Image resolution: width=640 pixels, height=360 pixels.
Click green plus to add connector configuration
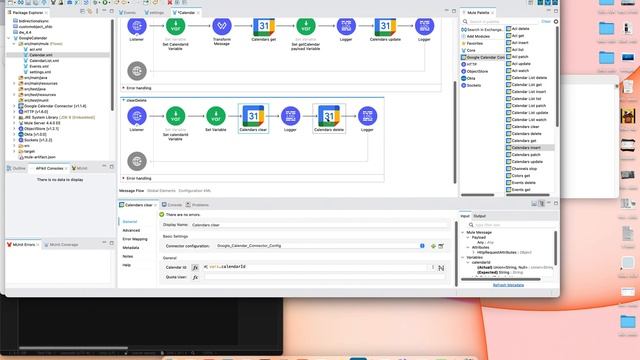(433, 246)
